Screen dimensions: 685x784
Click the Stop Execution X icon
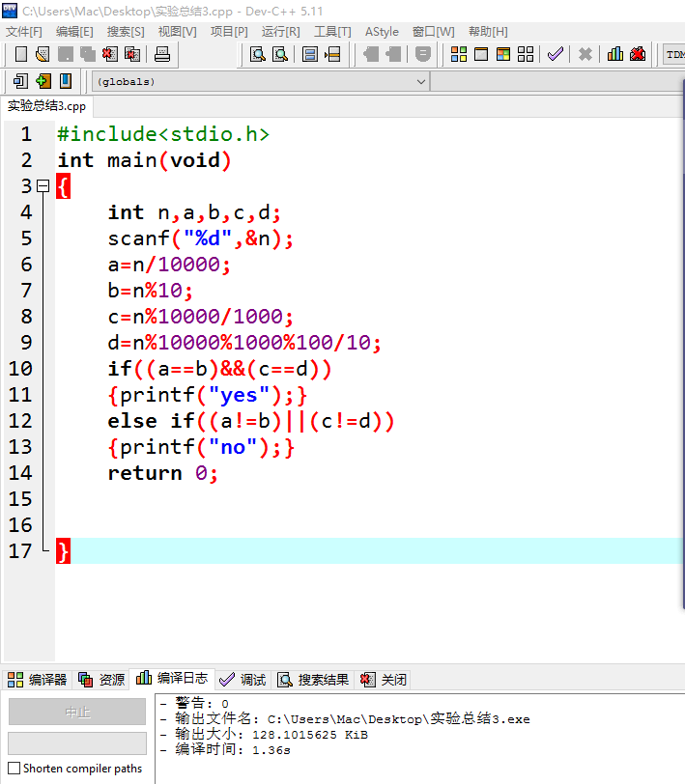coord(585,54)
